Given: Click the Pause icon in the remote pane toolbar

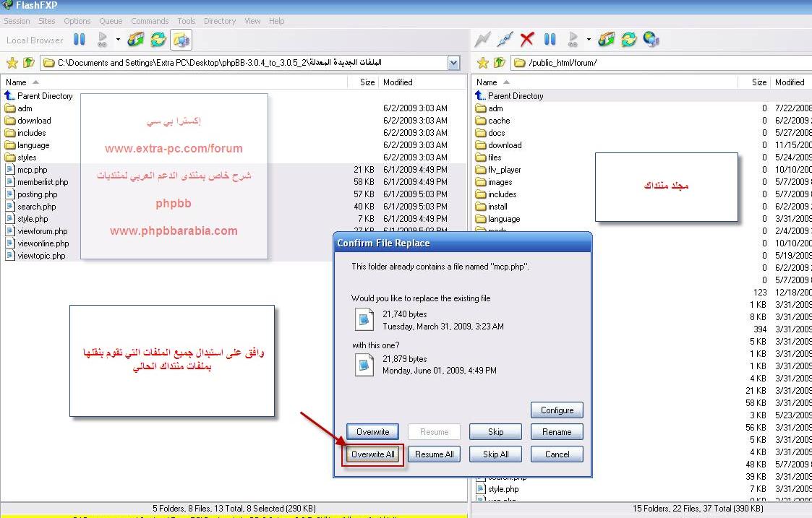Looking at the screenshot, I should [550, 39].
